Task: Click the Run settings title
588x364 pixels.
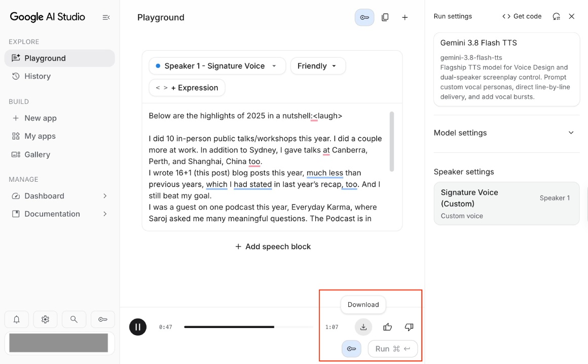Action: pyautogui.click(x=453, y=17)
